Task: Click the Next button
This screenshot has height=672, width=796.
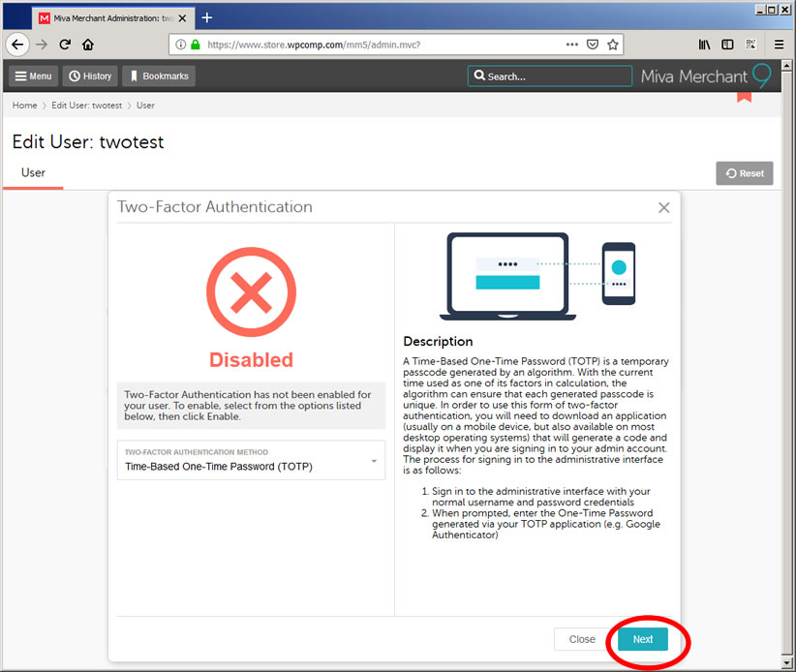Action: coord(642,639)
